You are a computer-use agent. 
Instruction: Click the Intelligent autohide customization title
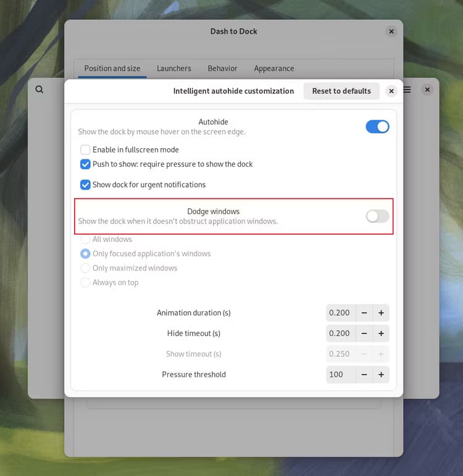coord(233,91)
